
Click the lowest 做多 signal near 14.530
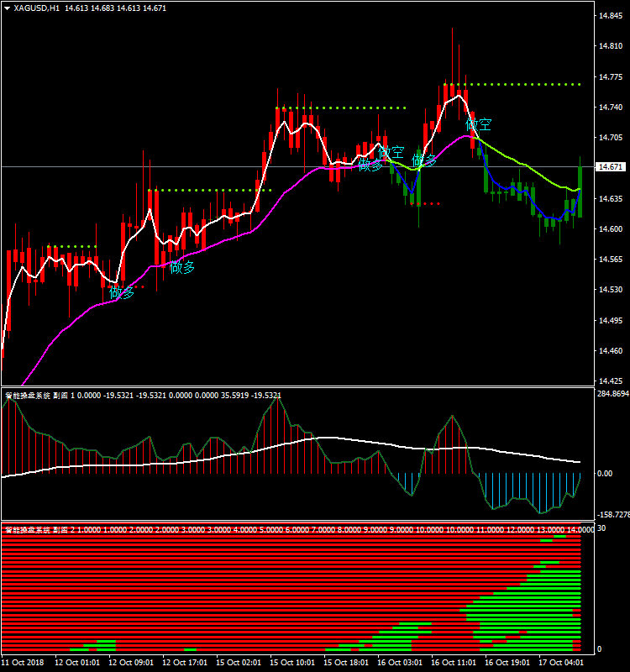122,292
